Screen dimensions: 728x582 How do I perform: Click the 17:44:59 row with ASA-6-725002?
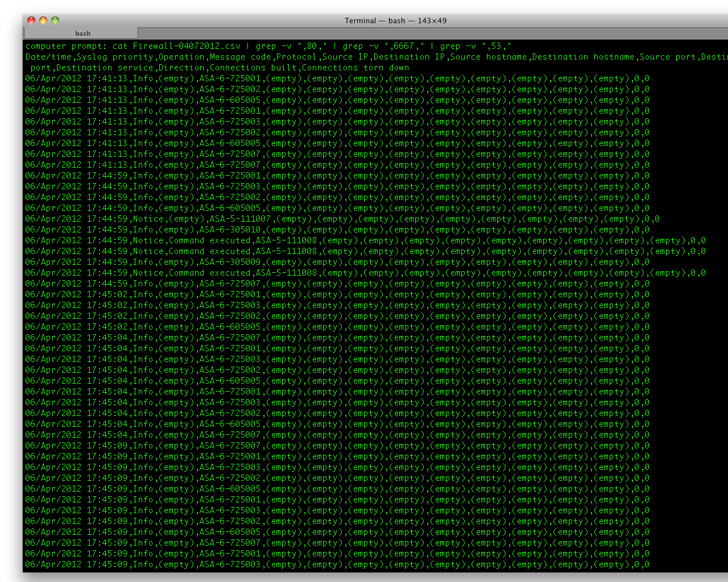click(337, 197)
